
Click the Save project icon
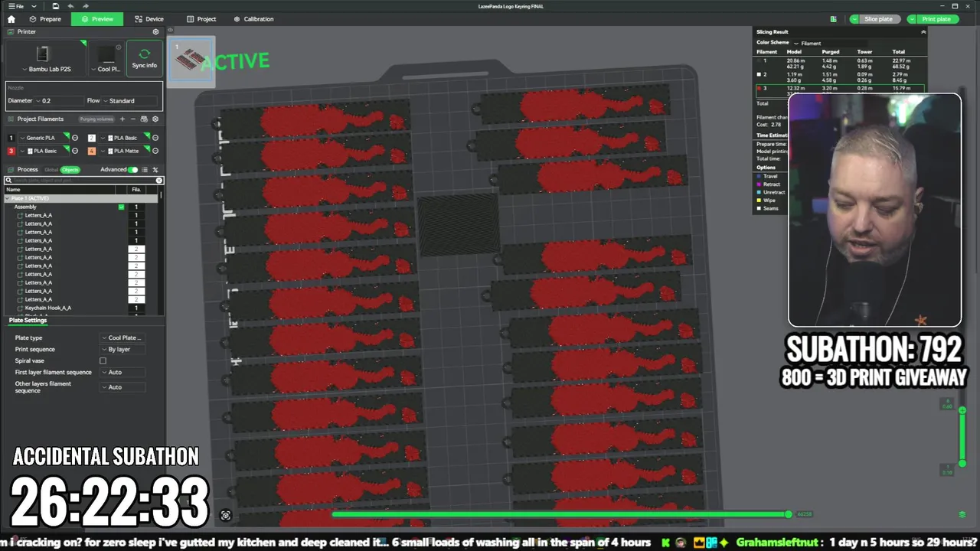coord(56,6)
